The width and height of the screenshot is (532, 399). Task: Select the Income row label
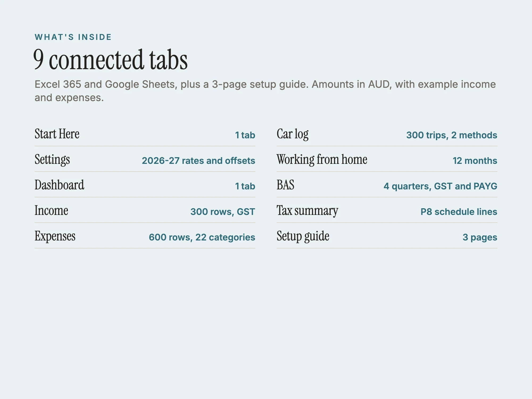51,210
